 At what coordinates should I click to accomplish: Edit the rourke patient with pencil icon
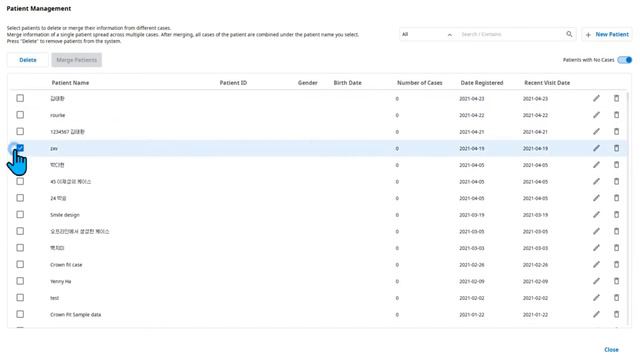[x=596, y=115]
